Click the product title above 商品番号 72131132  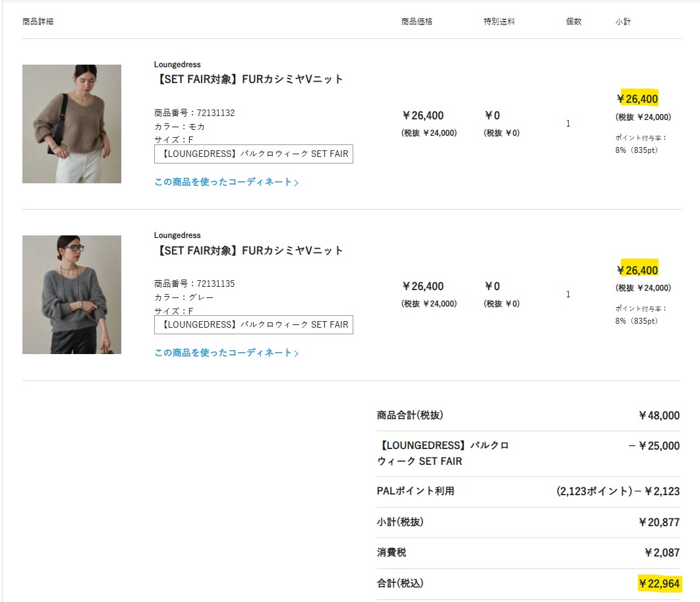pyautogui.click(x=249, y=79)
